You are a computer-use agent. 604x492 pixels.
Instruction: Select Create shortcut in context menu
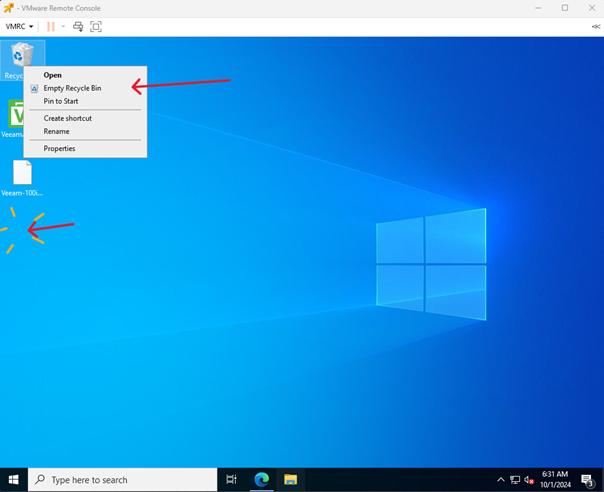coord(67,118)
